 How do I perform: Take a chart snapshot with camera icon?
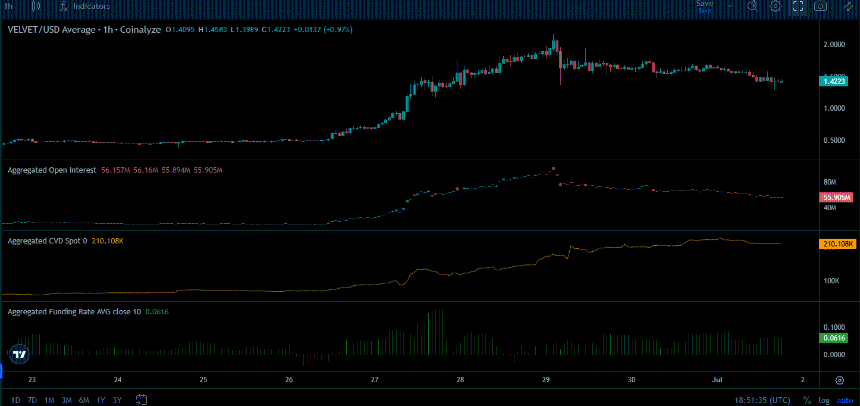[821, 6]
